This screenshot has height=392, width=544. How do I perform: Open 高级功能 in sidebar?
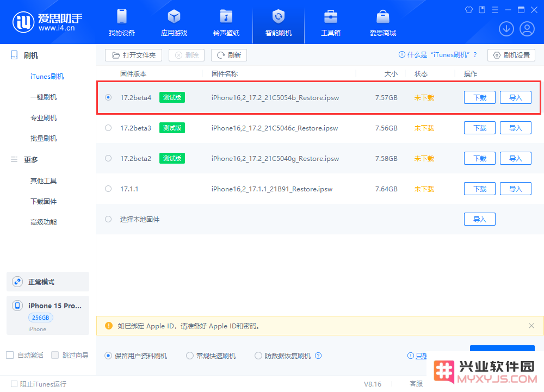click(44, 222)
